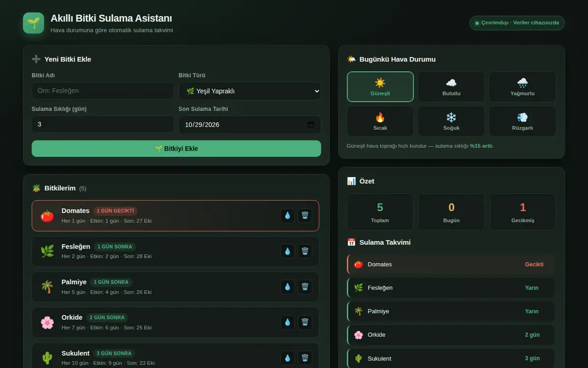The image size is (588, 368).
Task: Click the tomato icon in the Domates card
Action: (47, 215)
